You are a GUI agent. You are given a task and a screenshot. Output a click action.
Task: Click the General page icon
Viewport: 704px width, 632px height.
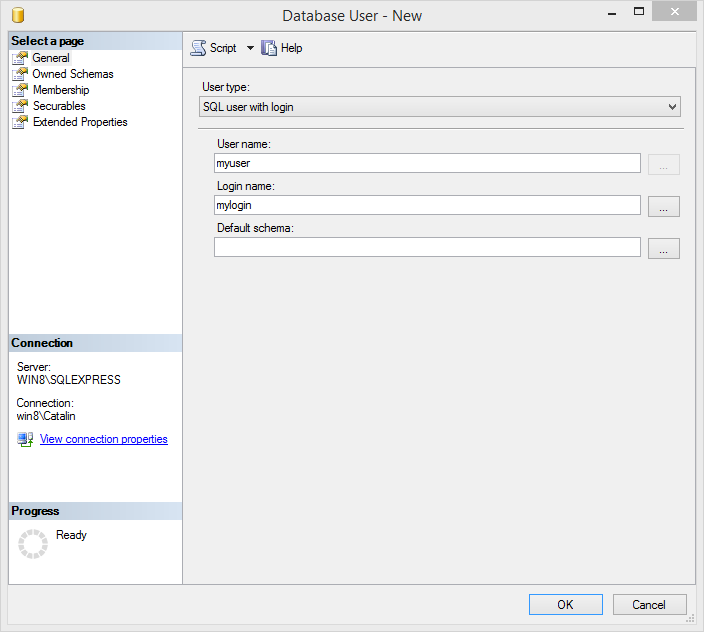(20, 58)
